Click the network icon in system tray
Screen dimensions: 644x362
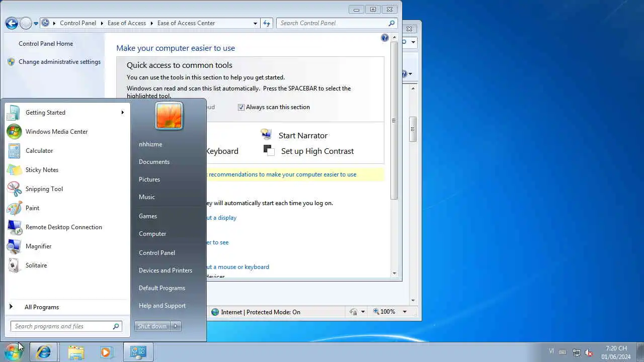coord(576,352)
